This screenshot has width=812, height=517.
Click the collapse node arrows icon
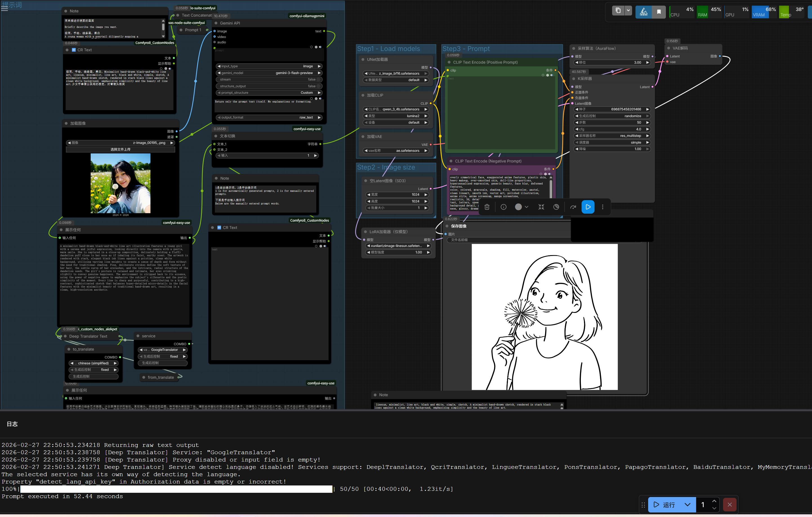[x=541, y=207]
